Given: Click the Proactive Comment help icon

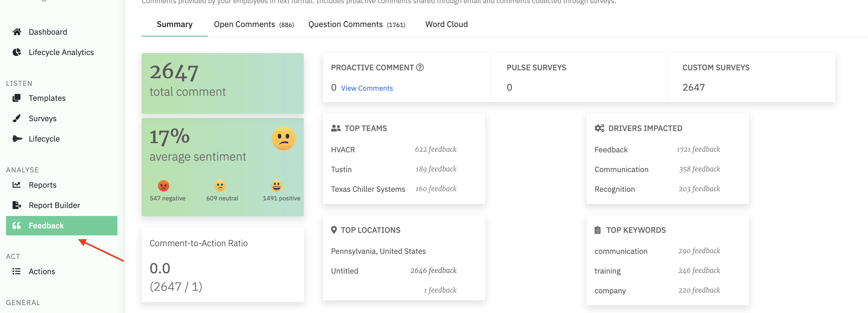Looking at the screenshot, I should coord(420,67).
